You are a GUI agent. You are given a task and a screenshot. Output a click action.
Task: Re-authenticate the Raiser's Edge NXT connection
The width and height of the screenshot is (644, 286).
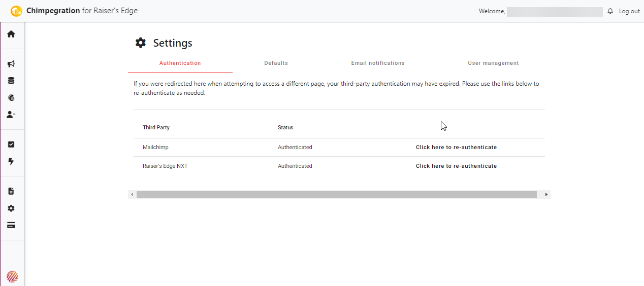(456, 166)
